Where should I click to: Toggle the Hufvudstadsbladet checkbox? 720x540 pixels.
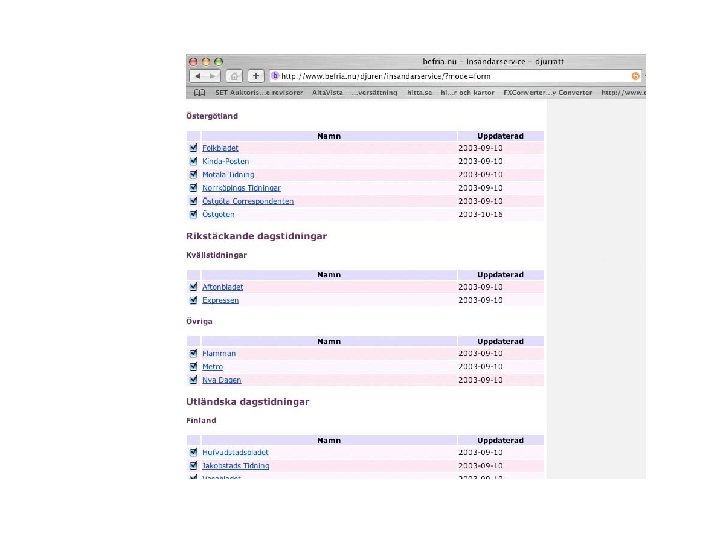pyautogui.click(x=193, y=452)
